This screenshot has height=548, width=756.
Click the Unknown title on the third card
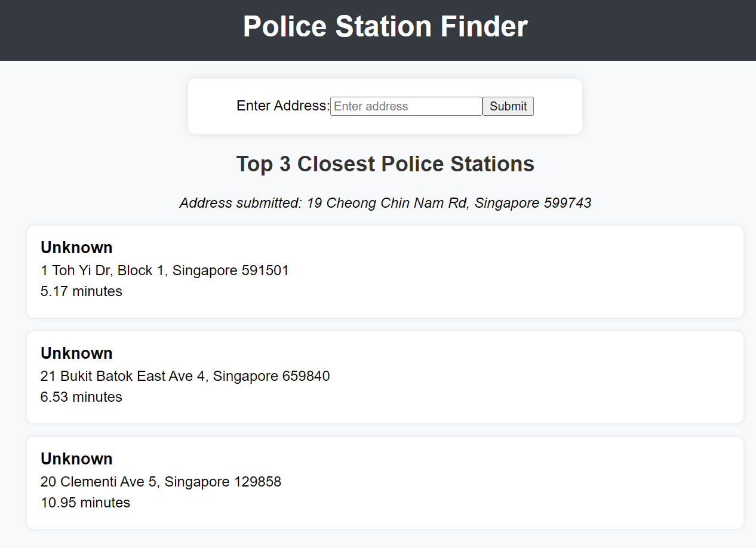76,458
